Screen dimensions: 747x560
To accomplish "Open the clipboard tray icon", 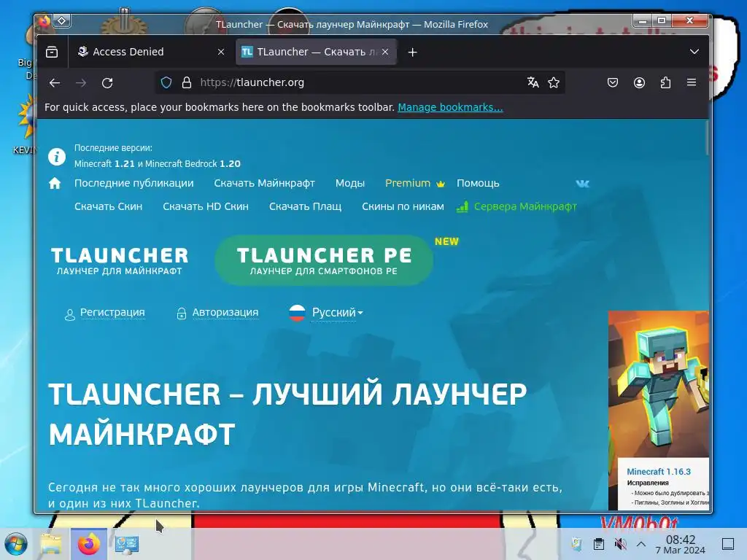I will 599,544.
